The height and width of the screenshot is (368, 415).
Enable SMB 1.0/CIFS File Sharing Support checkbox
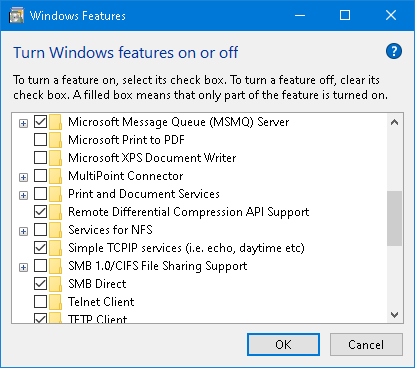[40, 266]
